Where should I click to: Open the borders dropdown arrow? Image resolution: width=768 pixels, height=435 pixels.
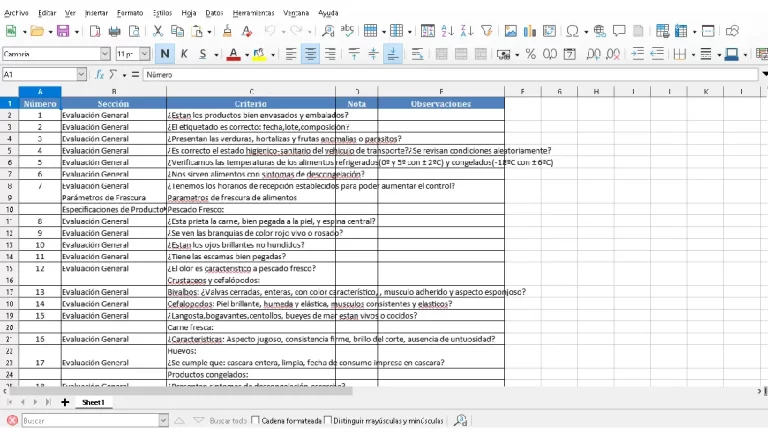pos(693,54)
